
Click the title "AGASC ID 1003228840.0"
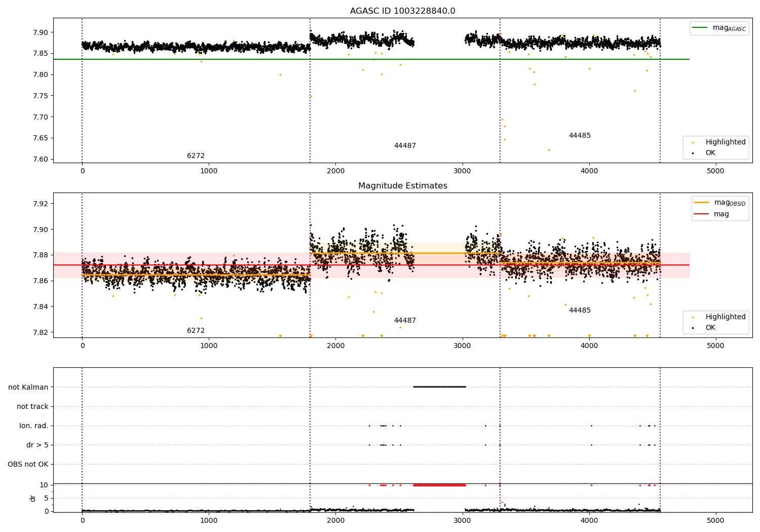(402, 11)
